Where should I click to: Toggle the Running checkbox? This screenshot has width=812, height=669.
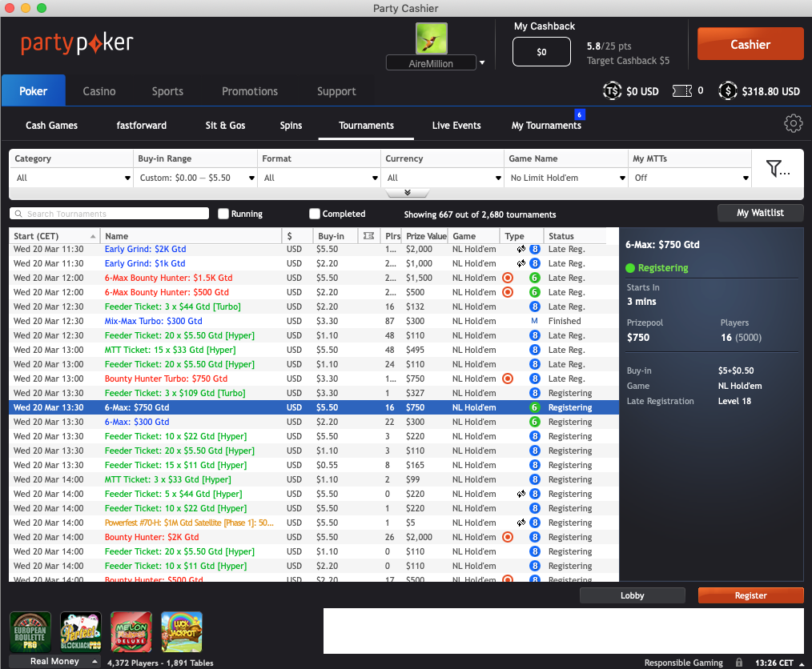click(223, 214)
